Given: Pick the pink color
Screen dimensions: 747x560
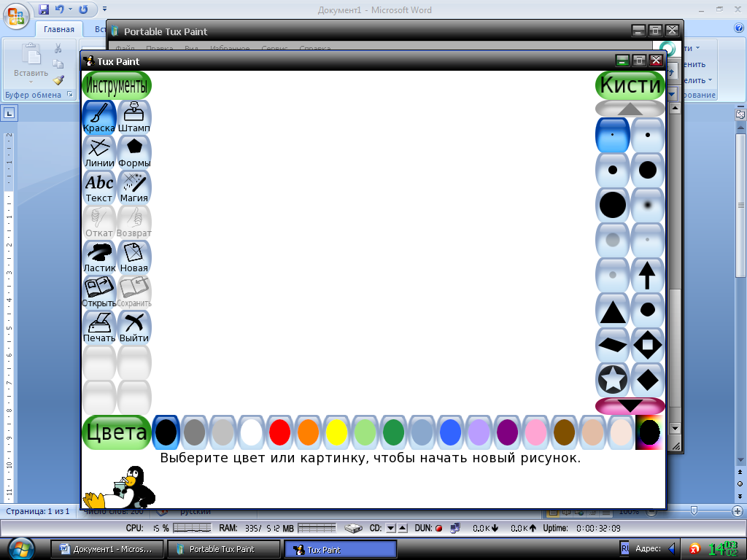Looking at the screenshot, I should click(536, 432).
